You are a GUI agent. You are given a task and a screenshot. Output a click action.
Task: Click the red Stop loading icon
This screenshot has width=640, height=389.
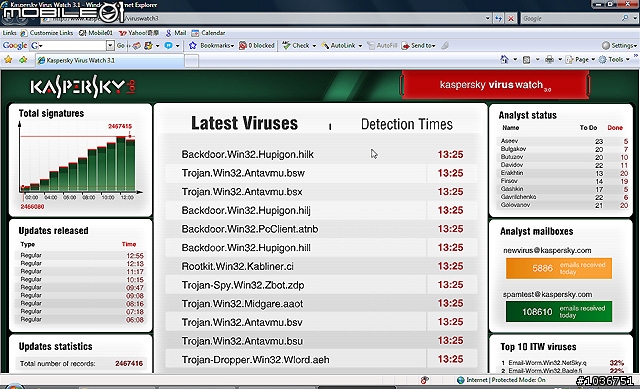tap(511, 18)
